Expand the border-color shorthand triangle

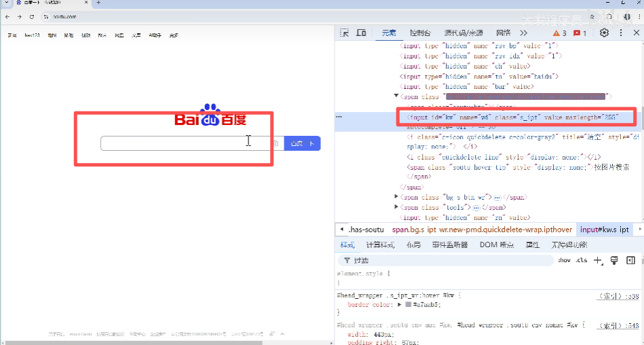click(399, 305)
